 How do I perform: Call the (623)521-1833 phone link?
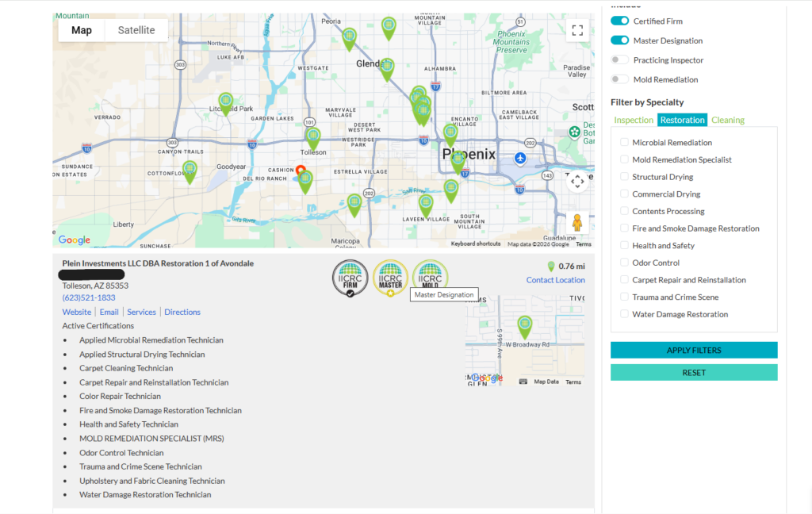(89, 297)
